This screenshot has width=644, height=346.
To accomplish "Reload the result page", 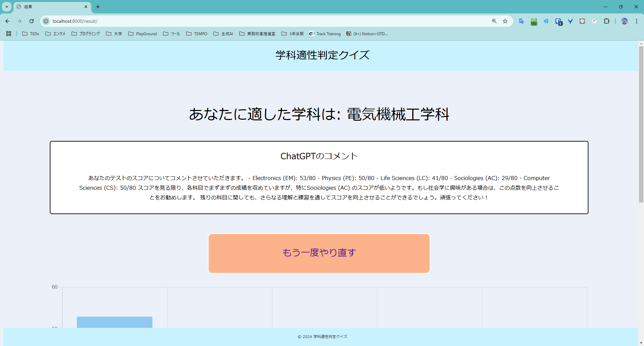I will [31, 21].
